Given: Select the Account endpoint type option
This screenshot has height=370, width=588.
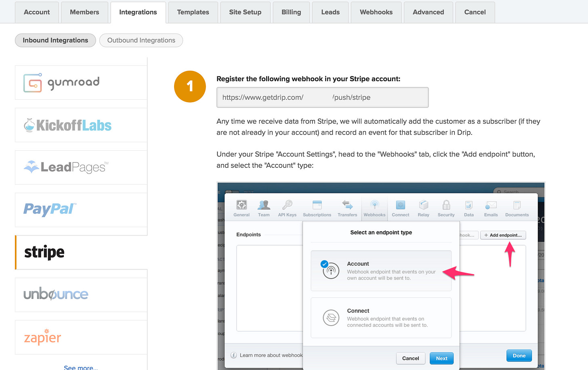Looking at the screenshot, I should (381, 271).
